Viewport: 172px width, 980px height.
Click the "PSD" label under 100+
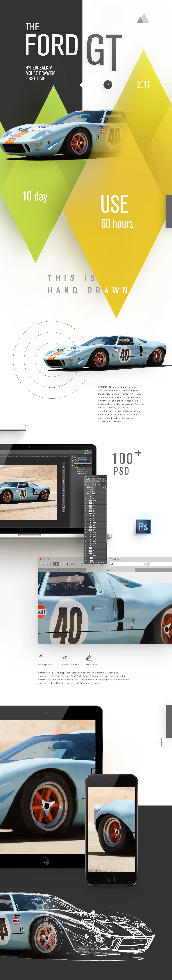click(121, 471)
